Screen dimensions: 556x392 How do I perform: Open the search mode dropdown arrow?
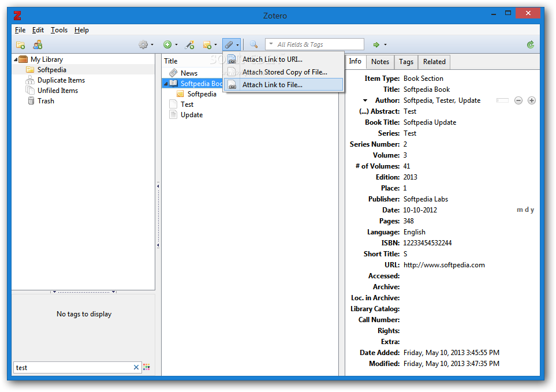[271, 44]
